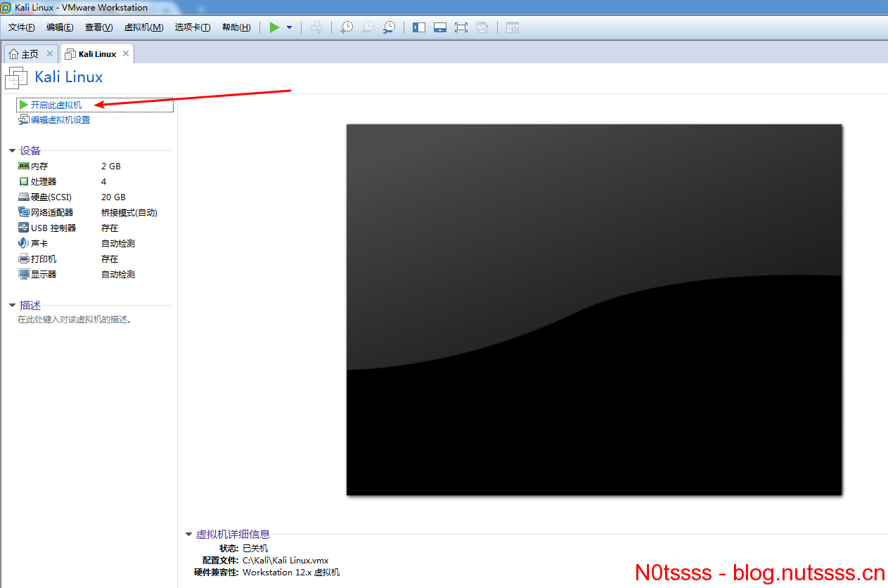Click the USB 控制器 icon
Viewport: 888px width, 588px height.
24,228
